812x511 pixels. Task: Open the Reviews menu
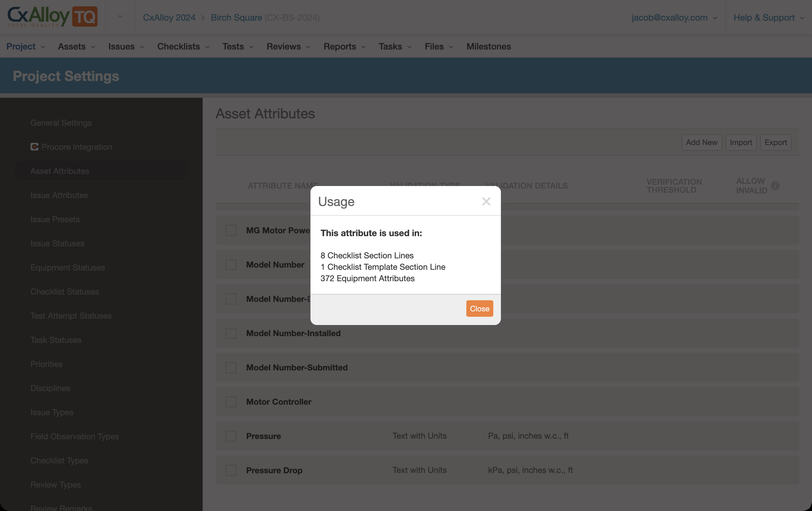click(x=288, y=46)
